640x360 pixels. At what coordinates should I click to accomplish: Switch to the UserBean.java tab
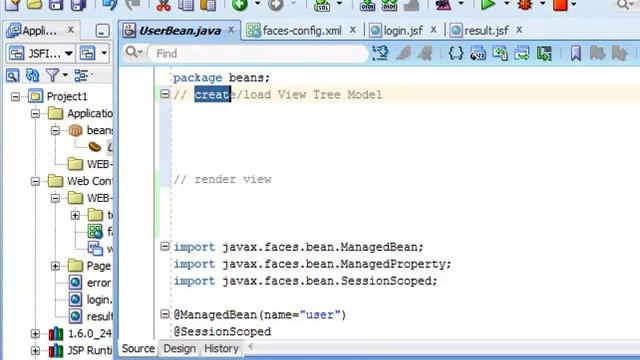[180, 31]
